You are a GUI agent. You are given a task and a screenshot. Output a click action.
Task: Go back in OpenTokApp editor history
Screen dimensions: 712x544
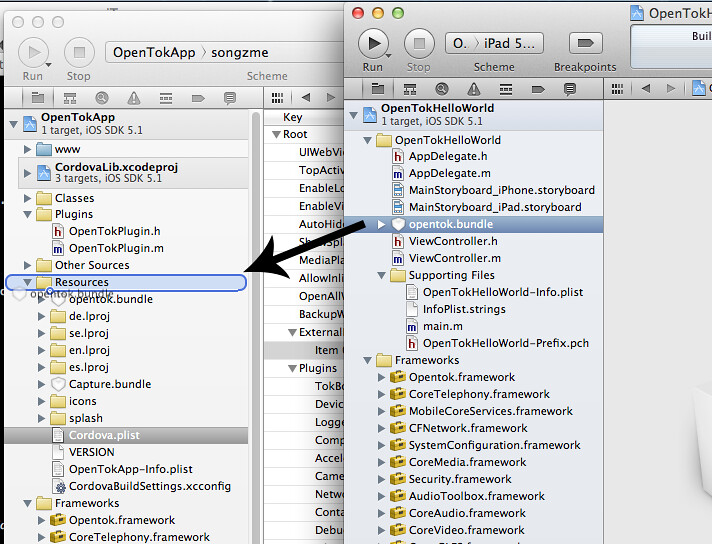point(306,97)
